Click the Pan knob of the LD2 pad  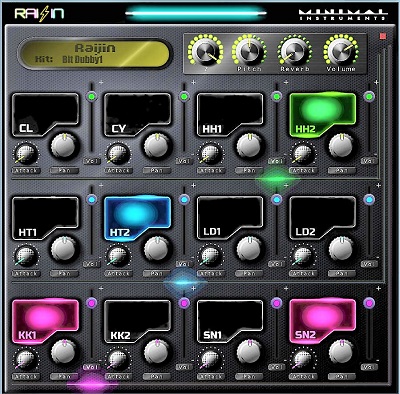coord(341,249)
